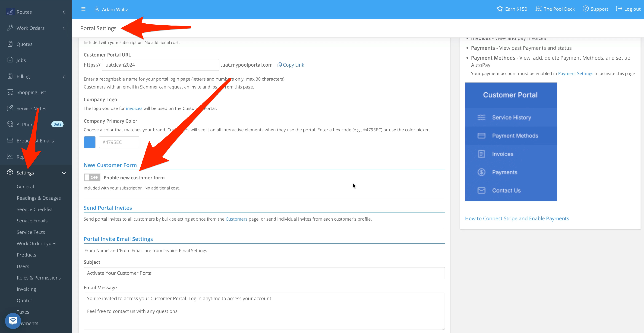Click the Log out icon

[x=619, y=9]
